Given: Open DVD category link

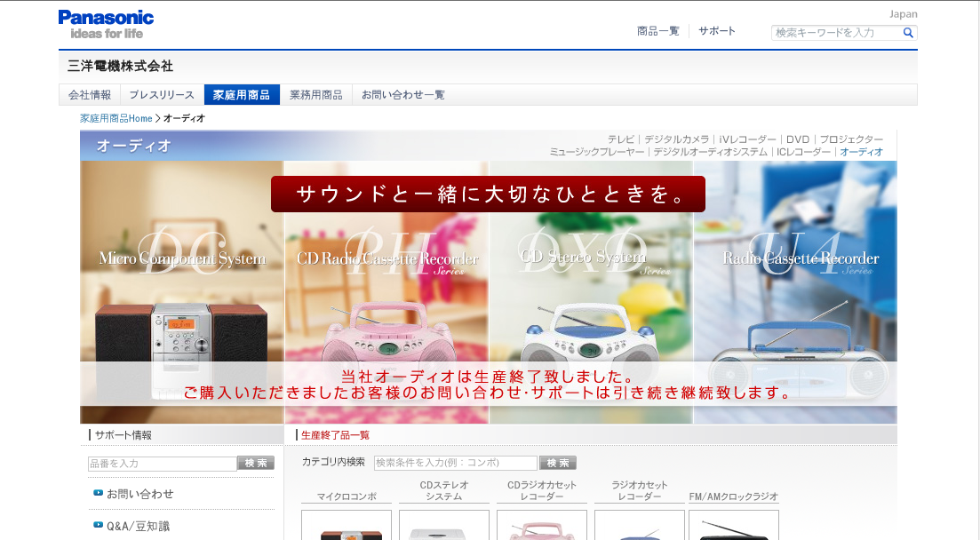Looking at the screenshot, I should (798, 139).
